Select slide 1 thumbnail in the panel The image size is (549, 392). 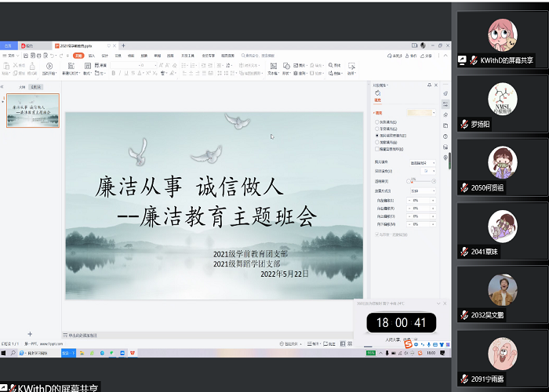click(x=33, y=111)
